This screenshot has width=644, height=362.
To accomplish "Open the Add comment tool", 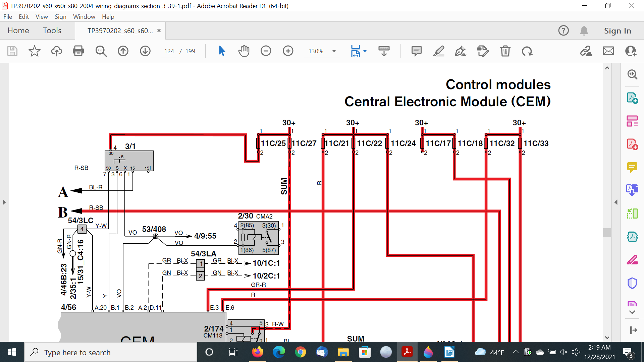I will click(x=416, y=51).
